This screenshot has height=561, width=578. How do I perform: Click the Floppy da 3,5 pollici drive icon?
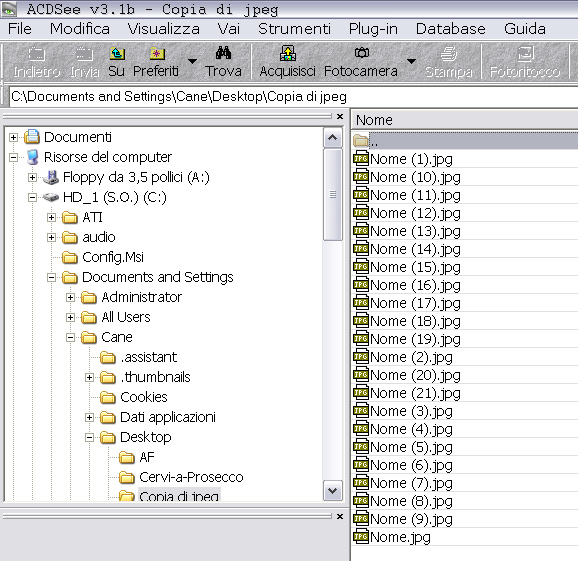click(x=51, y=177)
